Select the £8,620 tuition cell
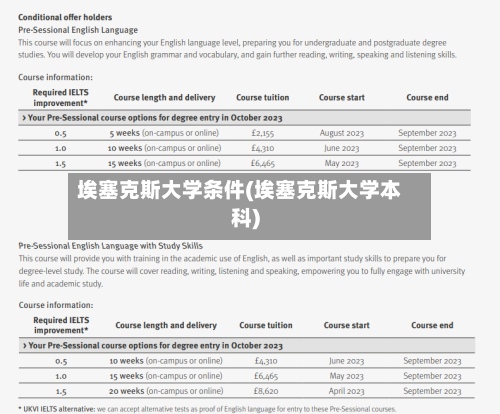 [x=266, y=391]
